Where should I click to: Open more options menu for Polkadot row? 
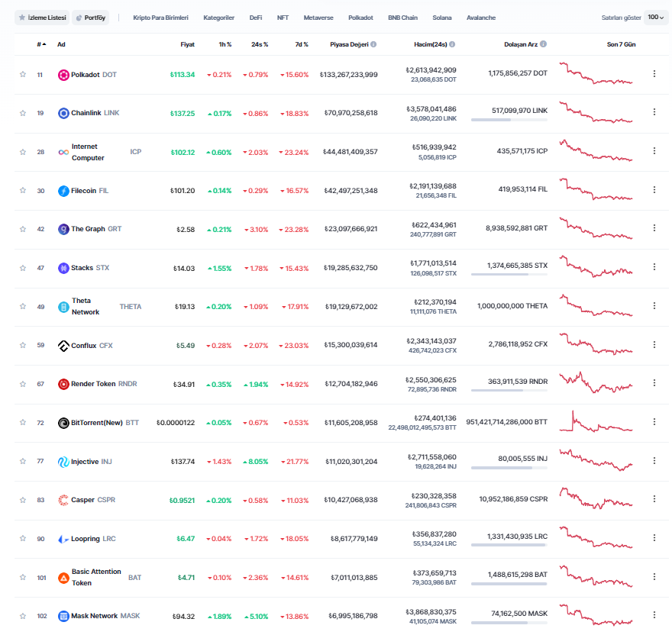[x=654, y=74]
